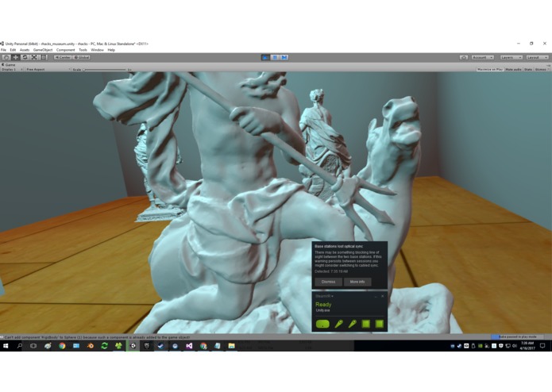Open Windows taskbar search
This screenshot has height=392, width=552.
tap(19, 346)
